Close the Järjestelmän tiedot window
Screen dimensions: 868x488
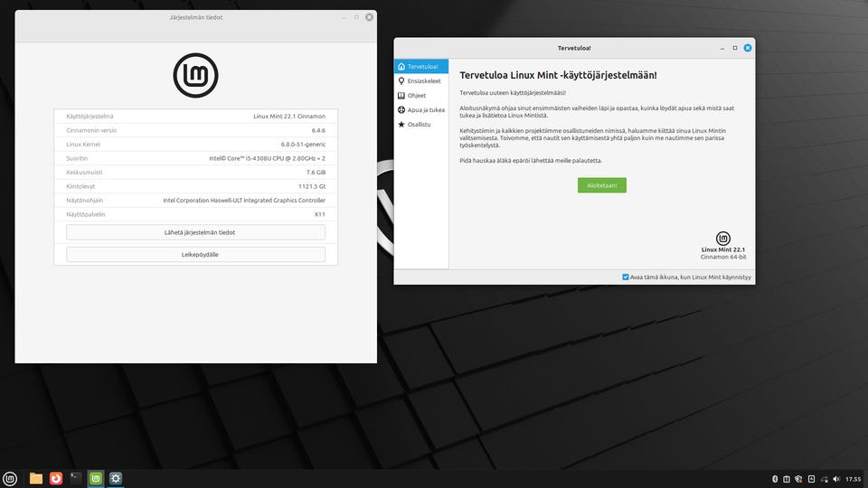point(369,17)
